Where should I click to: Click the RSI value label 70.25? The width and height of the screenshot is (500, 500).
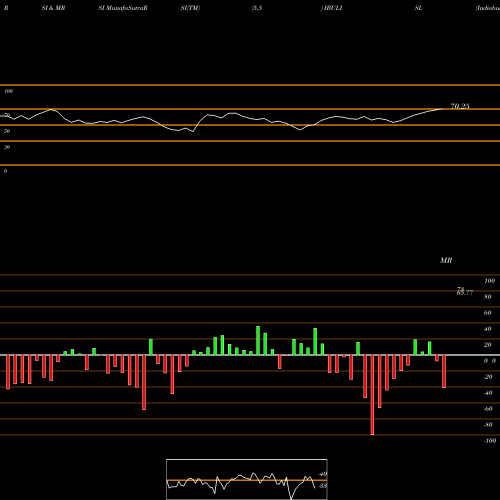point(460,106)
